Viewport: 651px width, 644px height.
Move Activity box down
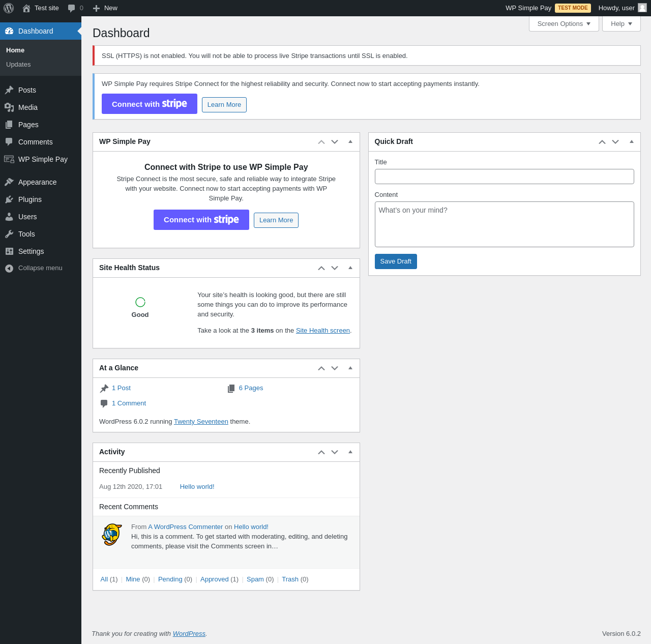click(335, 452)
